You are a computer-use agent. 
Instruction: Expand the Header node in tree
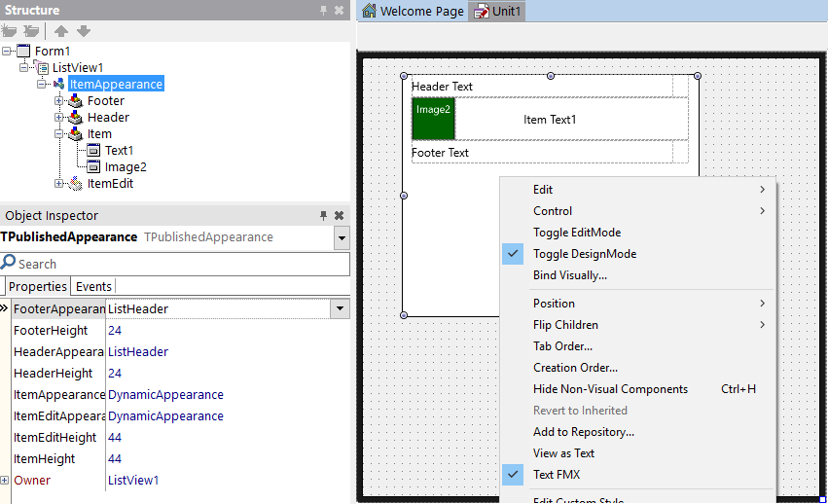click(x=58, y=118)
